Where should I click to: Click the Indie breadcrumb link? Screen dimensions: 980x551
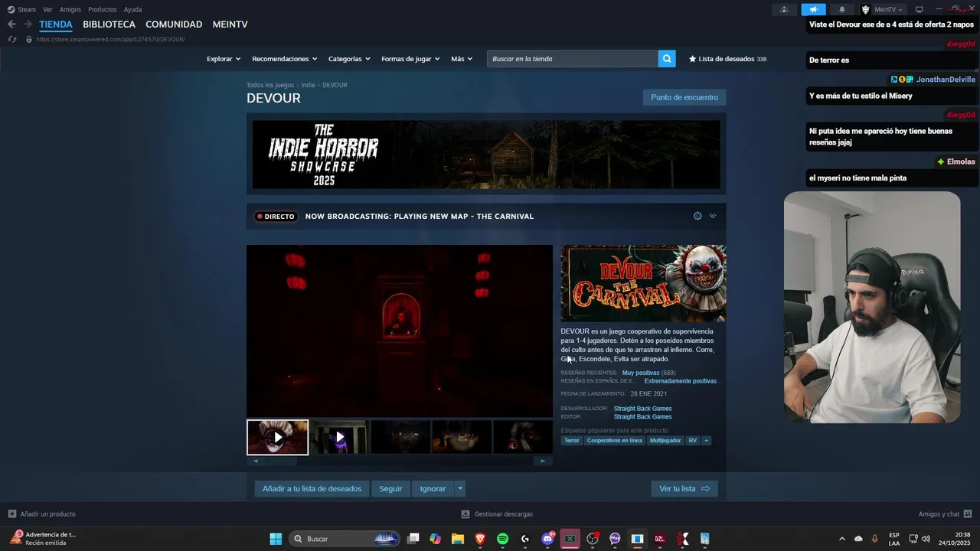coord(308,85)
